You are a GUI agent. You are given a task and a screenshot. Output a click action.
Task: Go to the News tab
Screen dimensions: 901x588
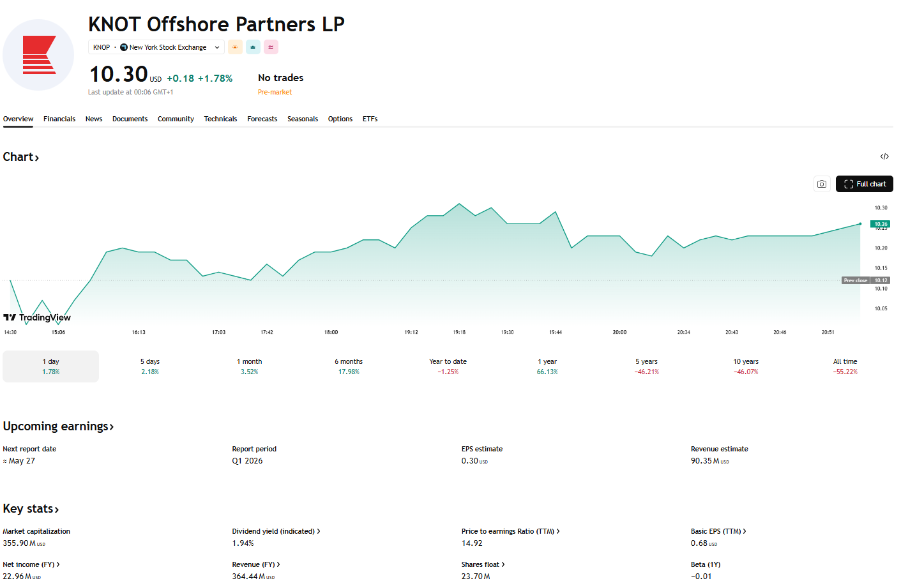[x=94, y=119]
